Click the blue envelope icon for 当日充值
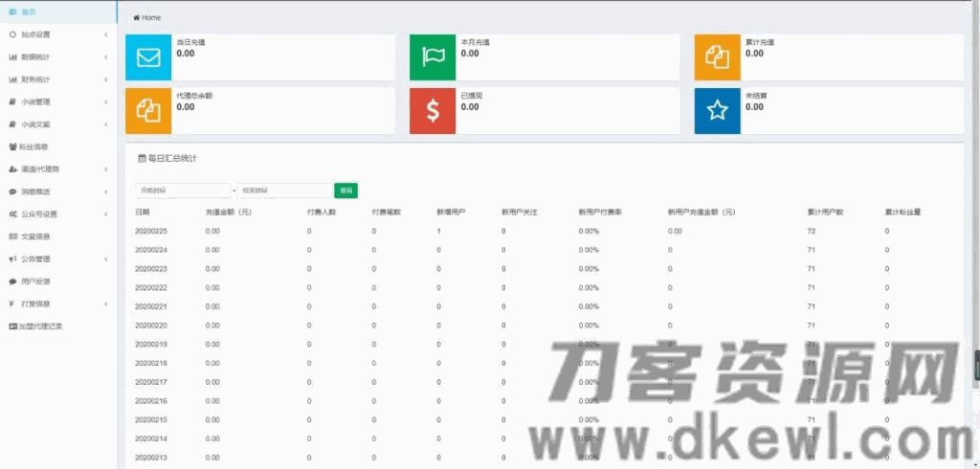Screen dimensions: 980x469 point(148,57)
